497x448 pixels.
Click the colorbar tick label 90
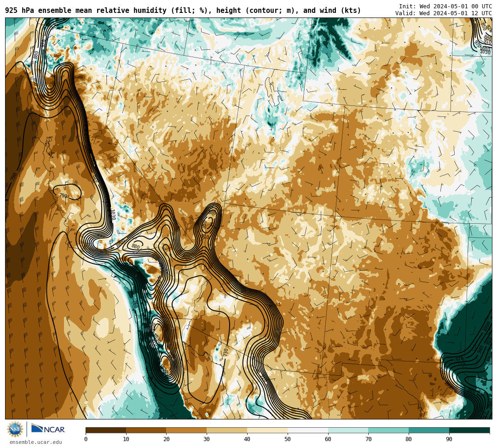[x=449, y=439]
